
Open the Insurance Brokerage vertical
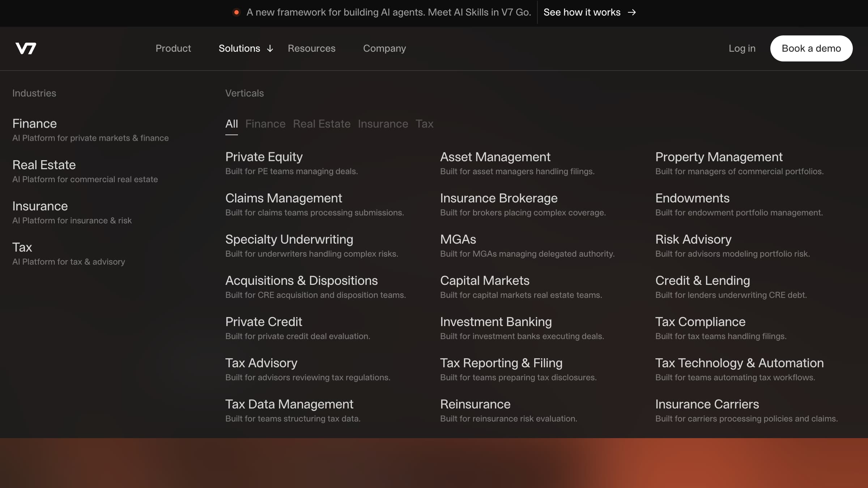[x=498, y=198]
